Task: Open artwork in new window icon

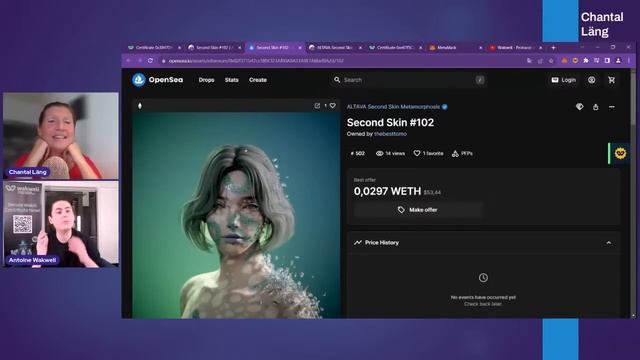Action: (x=317, y=106)
